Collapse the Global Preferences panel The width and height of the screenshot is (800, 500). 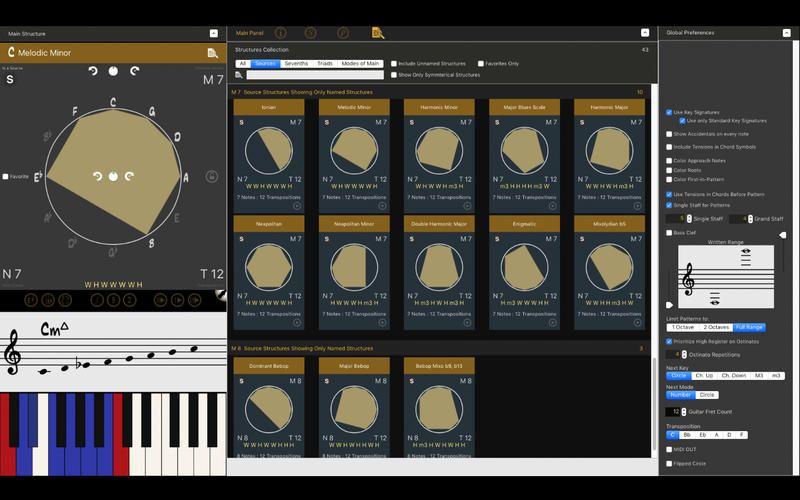point(788,33)
